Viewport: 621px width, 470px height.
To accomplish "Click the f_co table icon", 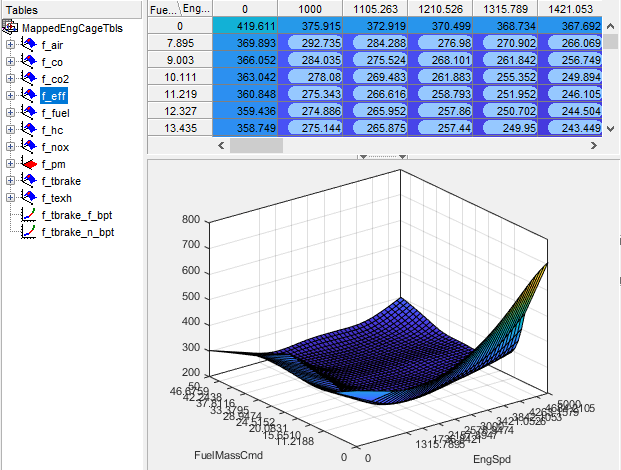I will (29, 61).
